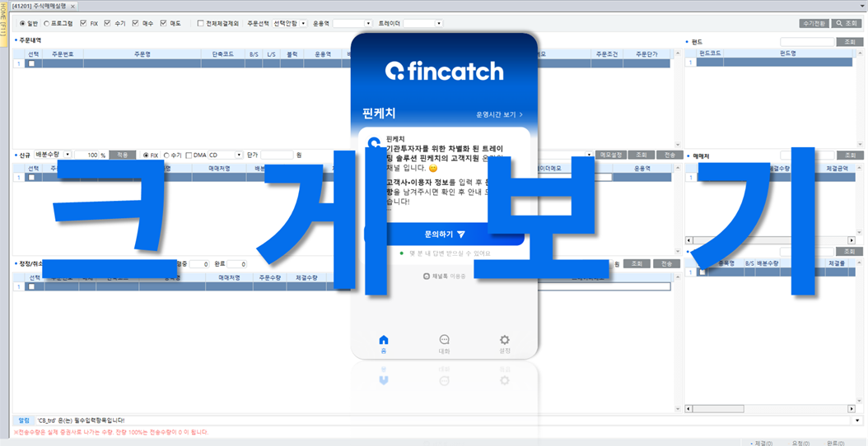Toggle the FIX checkbox in top filter bar
This screenshot has width=868, height=446.
(84, 23)
